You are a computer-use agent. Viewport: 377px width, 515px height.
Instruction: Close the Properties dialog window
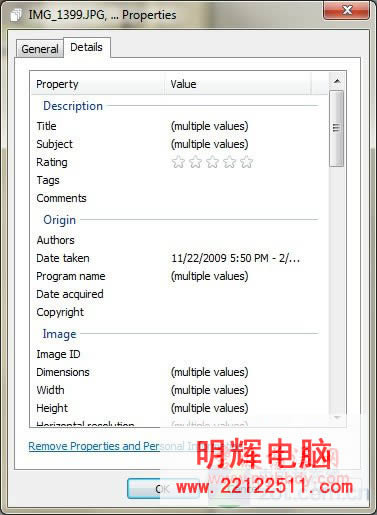click(346, 10)
